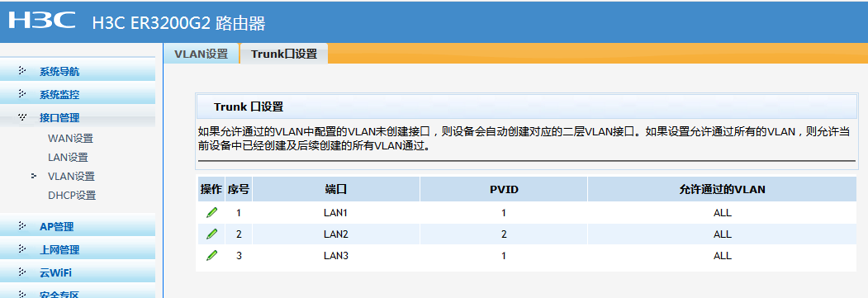Open LAN设置 in the sidebar
Viewport: 868px width, 298px height.
pos(68,158)
